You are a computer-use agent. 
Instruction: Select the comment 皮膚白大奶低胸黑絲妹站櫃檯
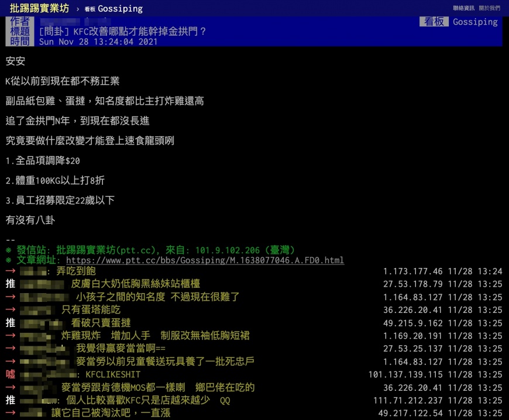[135, 284]
